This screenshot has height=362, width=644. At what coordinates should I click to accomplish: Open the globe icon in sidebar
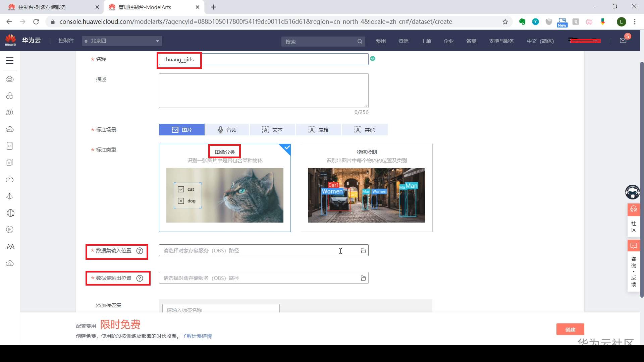click(10, 213)
